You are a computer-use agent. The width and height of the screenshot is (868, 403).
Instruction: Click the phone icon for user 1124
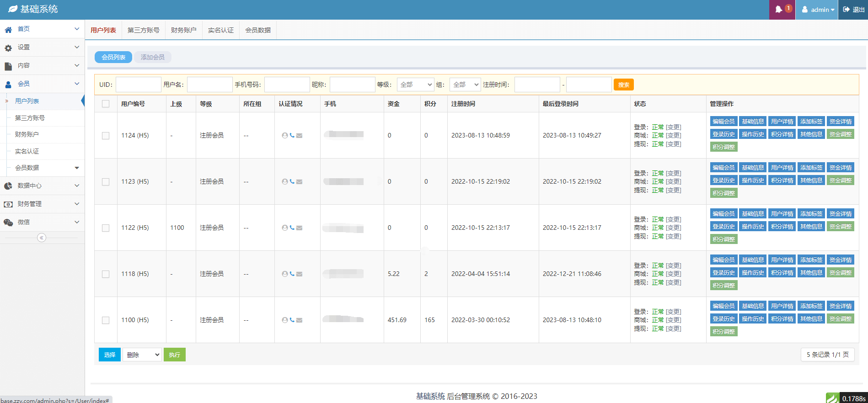click(292, 135)
